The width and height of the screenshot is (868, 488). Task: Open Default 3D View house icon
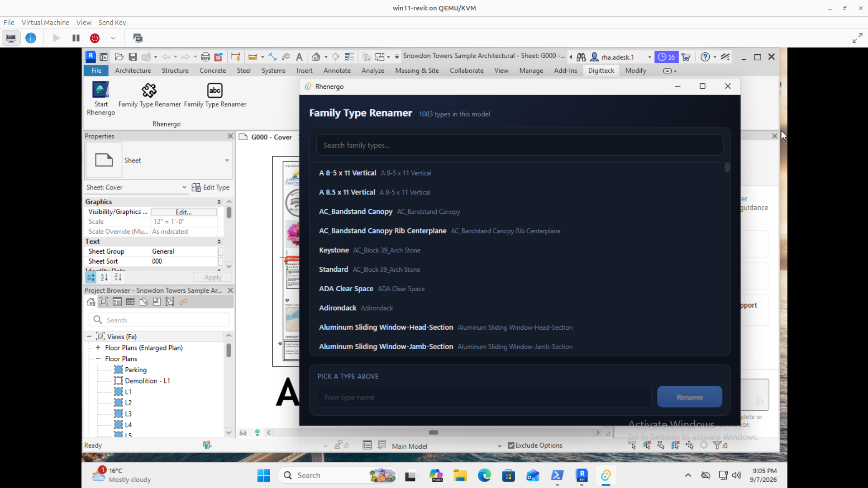tap(316, 57)
